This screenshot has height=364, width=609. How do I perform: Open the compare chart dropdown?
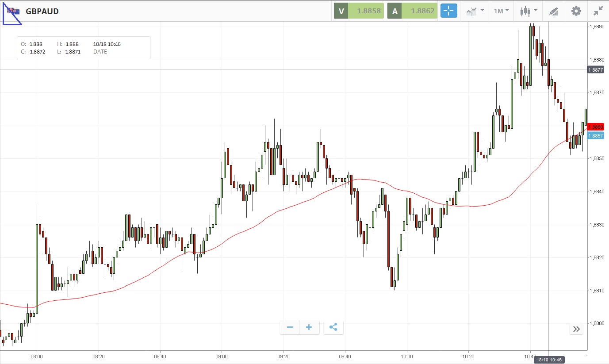tap(475, 11)
